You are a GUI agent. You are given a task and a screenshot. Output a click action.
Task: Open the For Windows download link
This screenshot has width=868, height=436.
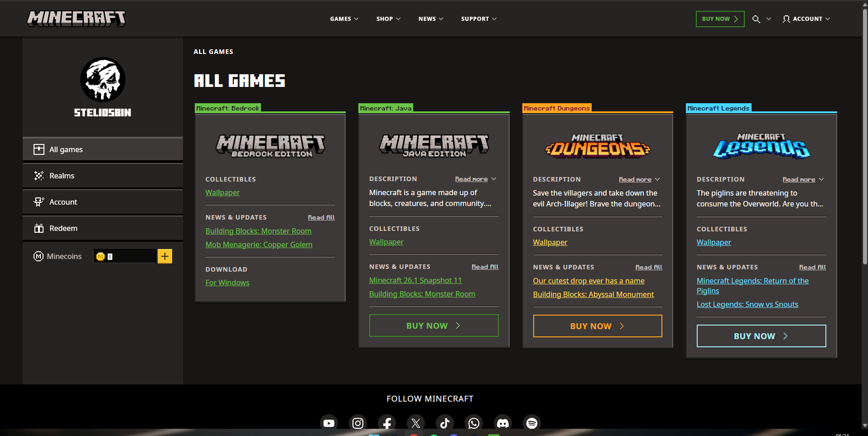click(x=227, y=283)
